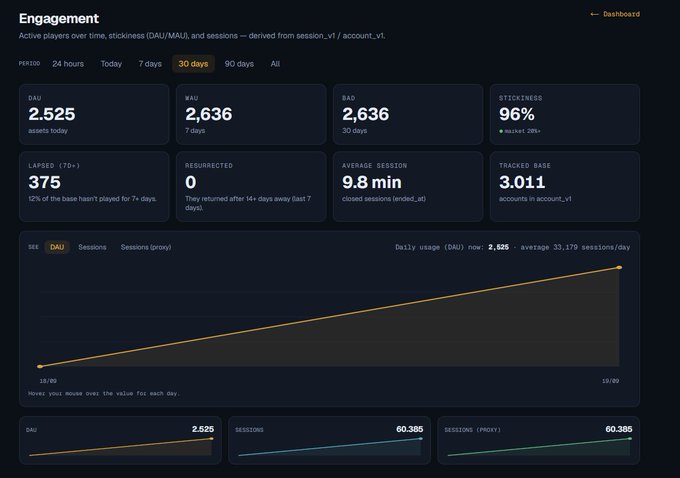Click the '9.8 min' average session value

coord(372,182)
